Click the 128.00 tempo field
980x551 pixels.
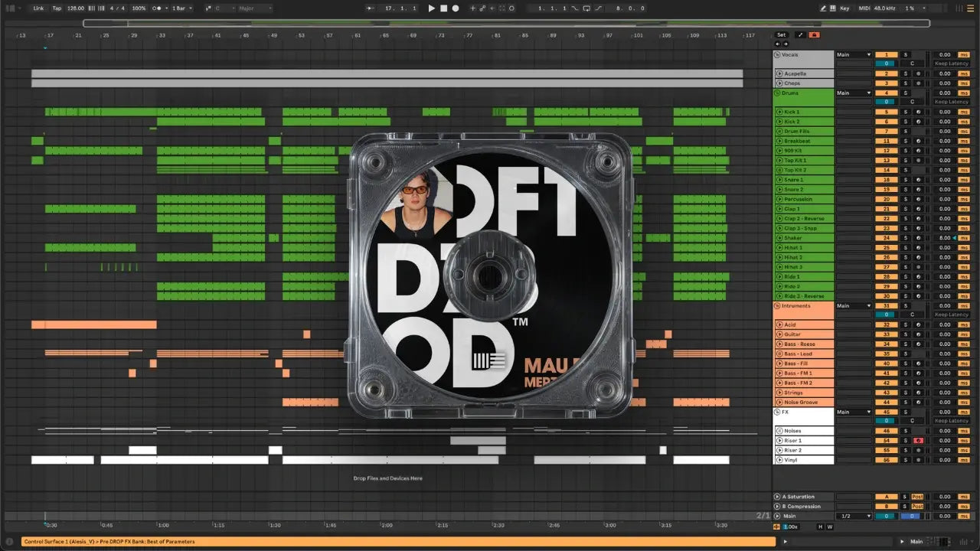click(76, 8)
